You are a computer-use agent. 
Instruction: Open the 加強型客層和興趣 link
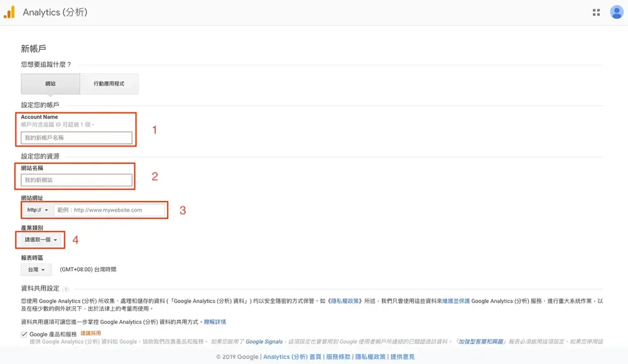(x=480, y=341)
